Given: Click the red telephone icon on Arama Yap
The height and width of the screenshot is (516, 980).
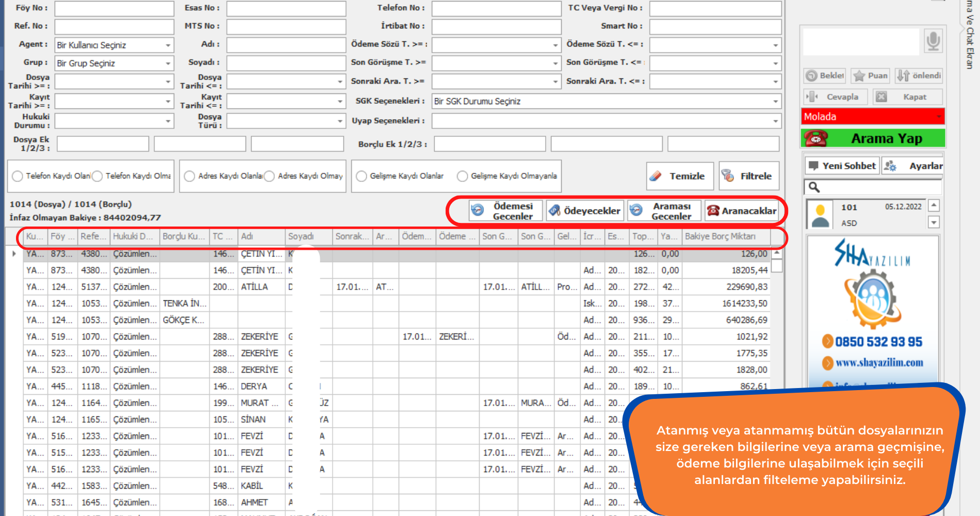Looking at the screenshot, I should tap(815, 138).
